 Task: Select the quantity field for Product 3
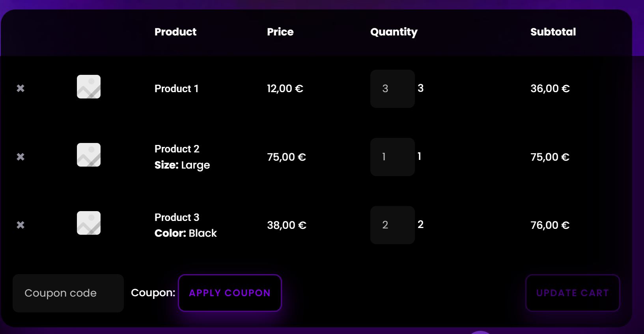pyautogui.click(x=392, y=225)
